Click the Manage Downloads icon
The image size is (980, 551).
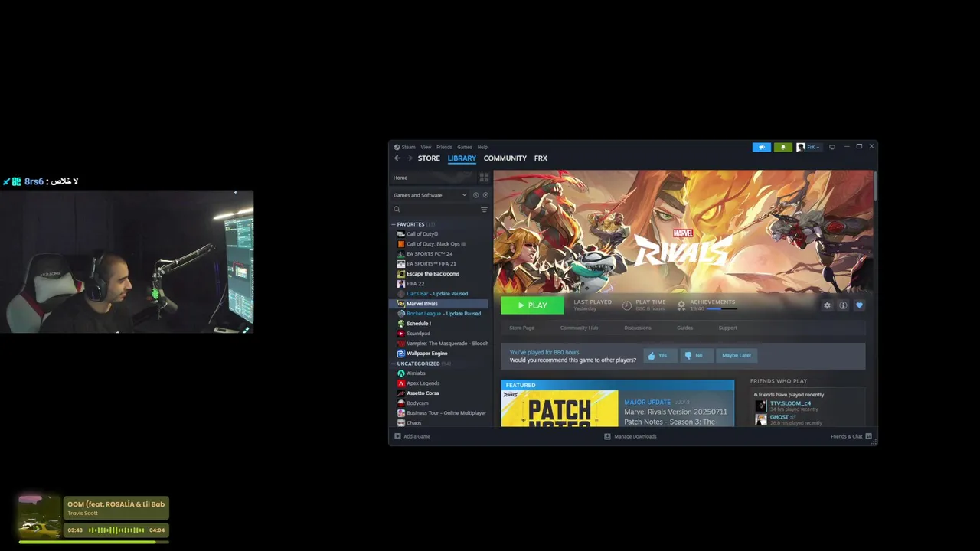click(607, 436)
